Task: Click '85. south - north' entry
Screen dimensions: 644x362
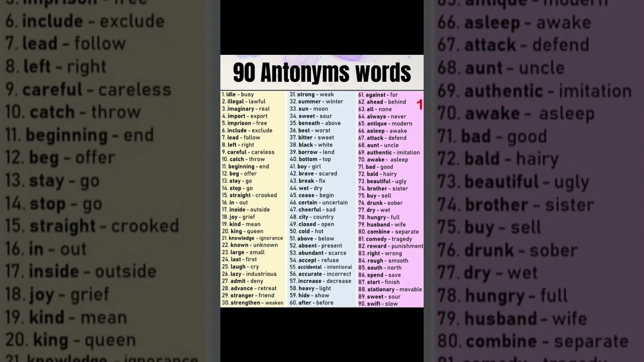Action: coord(380,267)
